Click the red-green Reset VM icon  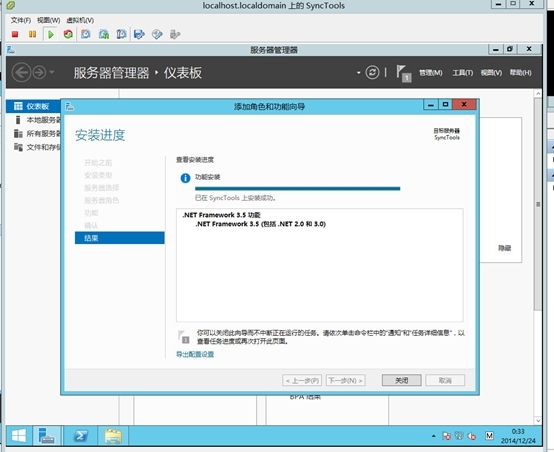coord(68,34)
